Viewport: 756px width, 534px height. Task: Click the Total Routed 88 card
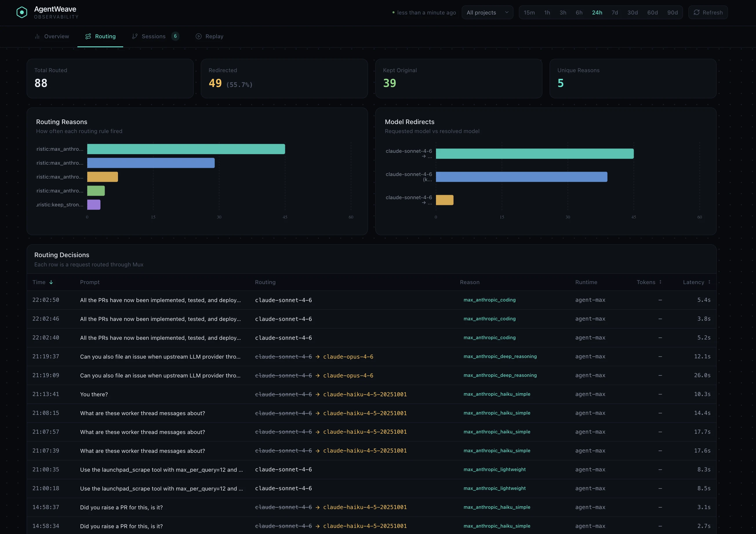coord(110,78)
